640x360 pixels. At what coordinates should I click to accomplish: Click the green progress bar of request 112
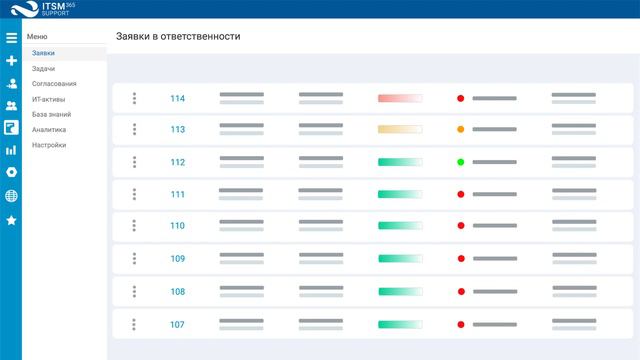(400, 162)
